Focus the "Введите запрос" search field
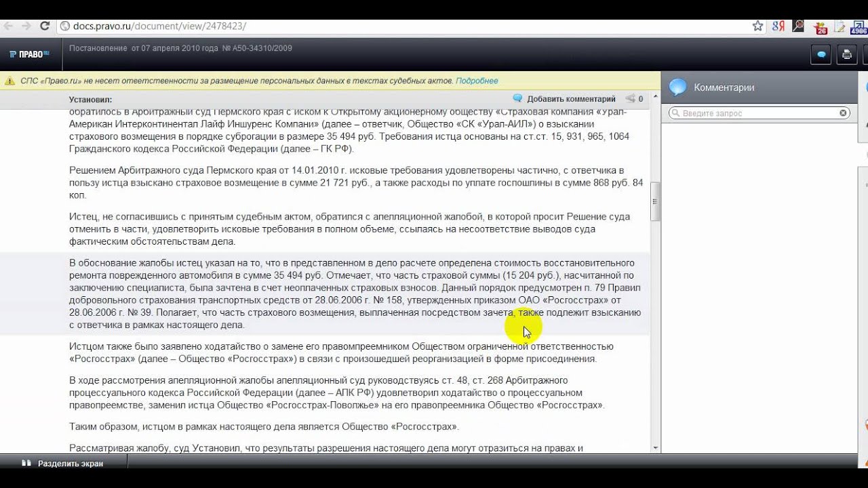The image size is (868, 488). tap(759, 113)
